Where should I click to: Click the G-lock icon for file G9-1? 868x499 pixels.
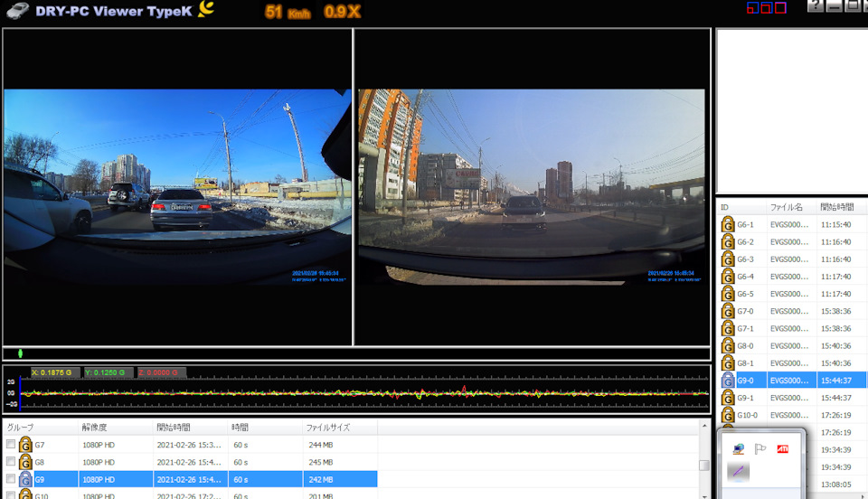point(727,397)
